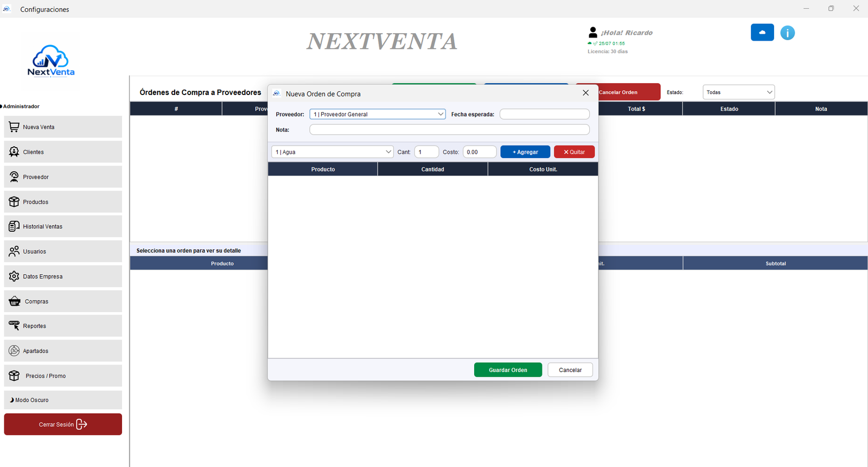Click the Agregar button
The image size is (868, 467).
click(525, 152)
